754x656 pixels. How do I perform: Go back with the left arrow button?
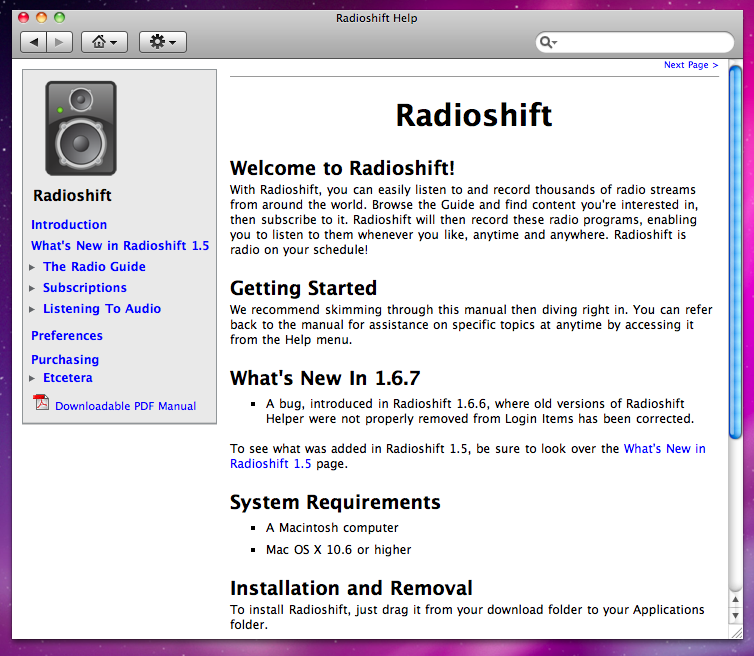[34, 42]
